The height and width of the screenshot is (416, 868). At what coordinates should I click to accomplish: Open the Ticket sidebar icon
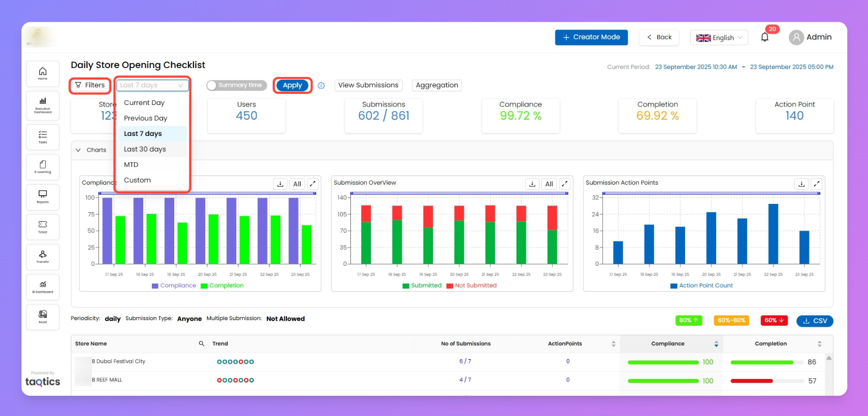(x=43, y=227)
